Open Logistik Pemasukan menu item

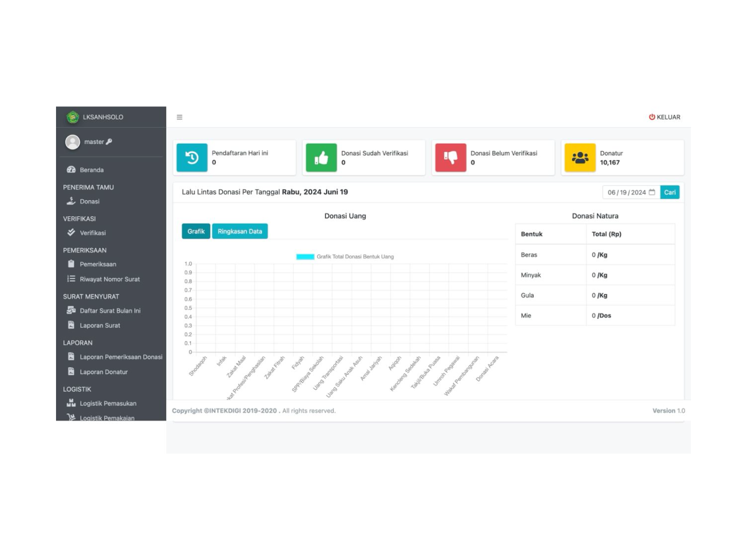click(108, 403)
